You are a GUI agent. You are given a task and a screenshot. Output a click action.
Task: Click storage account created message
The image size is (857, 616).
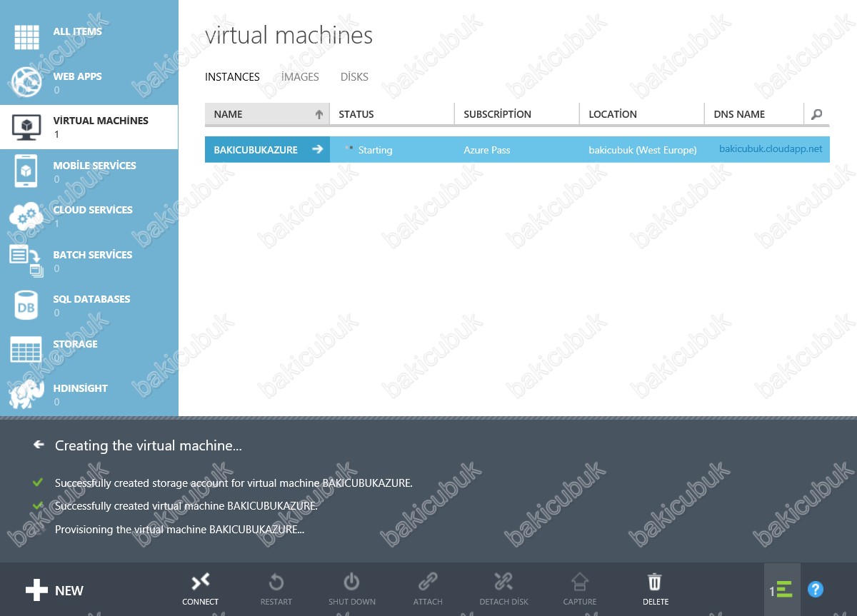pos(234,483)
